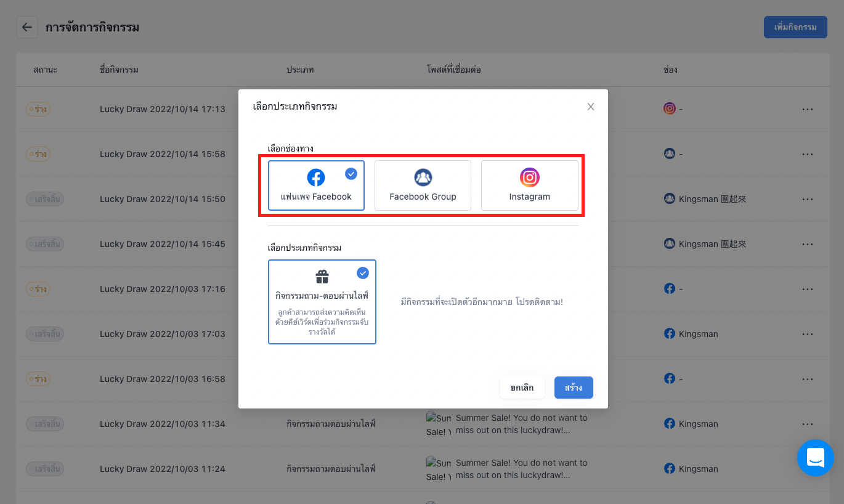
Task: Click group icon in 2022/10/14 15:45 row
Action: (670, 243)
